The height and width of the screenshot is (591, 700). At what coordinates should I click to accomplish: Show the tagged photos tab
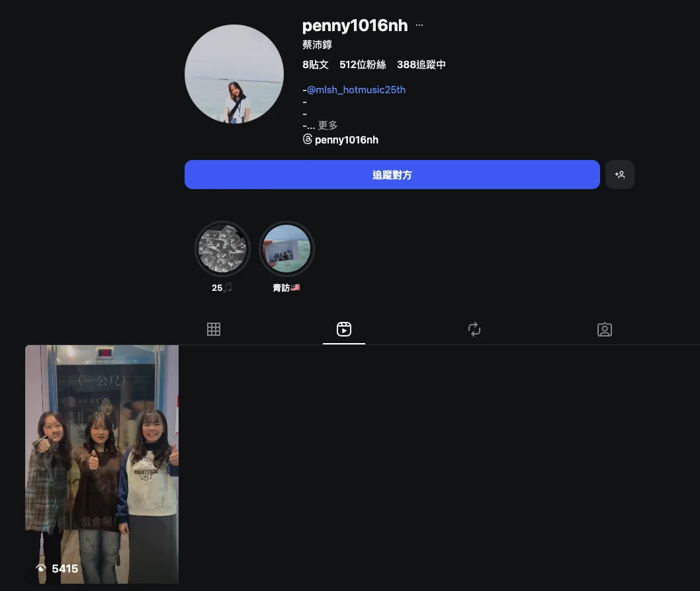click(604, 329)
